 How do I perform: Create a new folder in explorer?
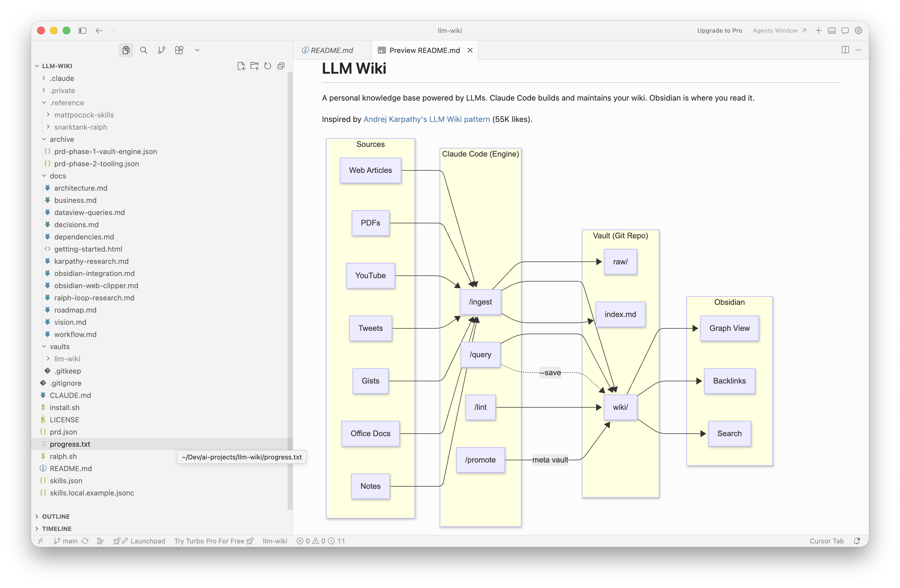tap(254, 66)
